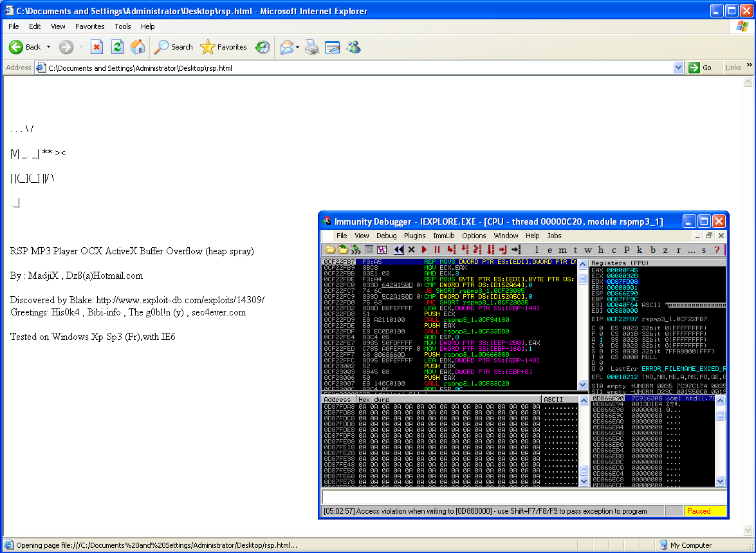Screen dimensions: 756x553
Task: Click the red '?' help icon in debugger
Action: pos(717,250)
